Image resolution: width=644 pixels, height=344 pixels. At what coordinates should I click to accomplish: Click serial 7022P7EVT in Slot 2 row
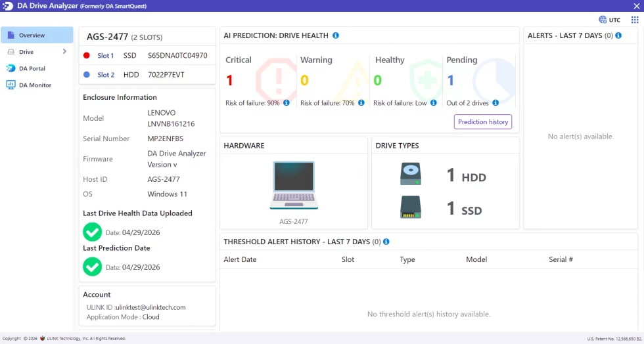(166, 75)
